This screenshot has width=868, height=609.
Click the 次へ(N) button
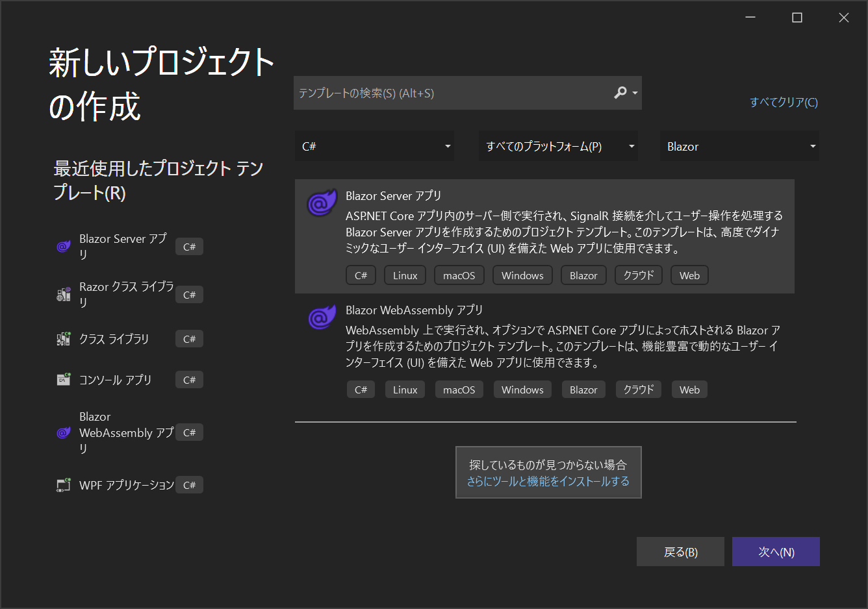[x=776, y=552]
